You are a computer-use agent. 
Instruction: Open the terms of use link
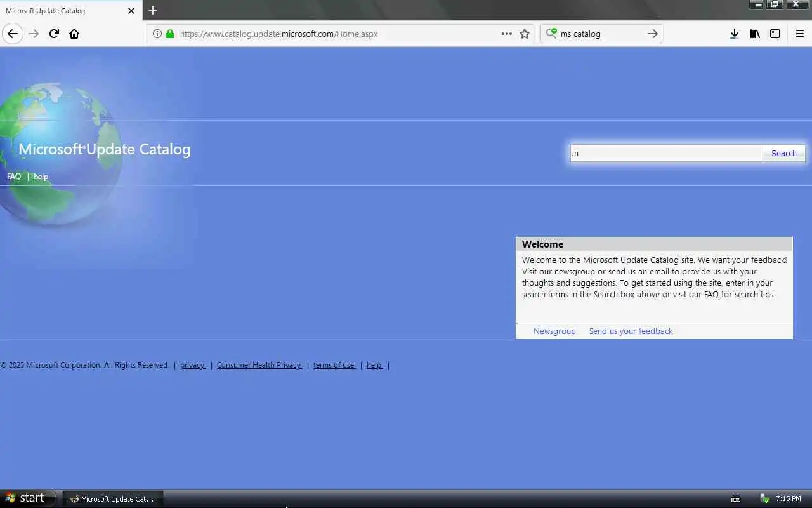point(334,365)
